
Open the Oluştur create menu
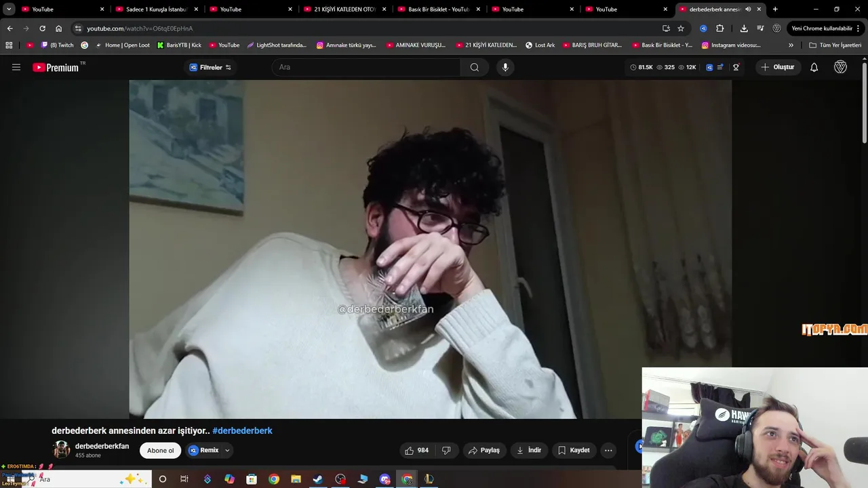(x=778, y=67)
